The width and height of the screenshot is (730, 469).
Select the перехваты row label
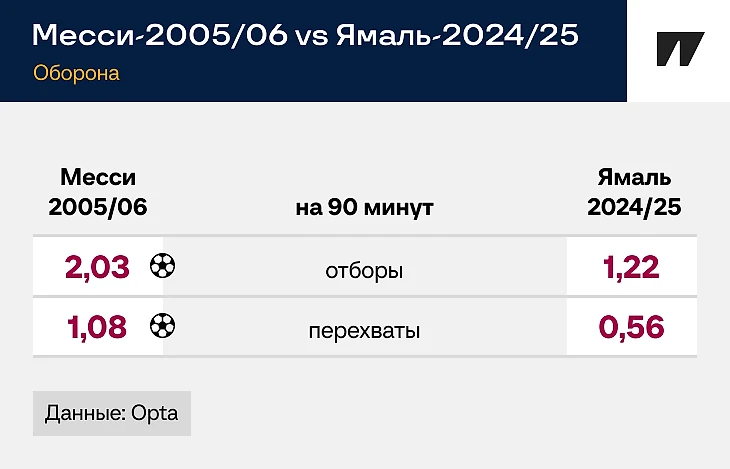pos(364,329)
